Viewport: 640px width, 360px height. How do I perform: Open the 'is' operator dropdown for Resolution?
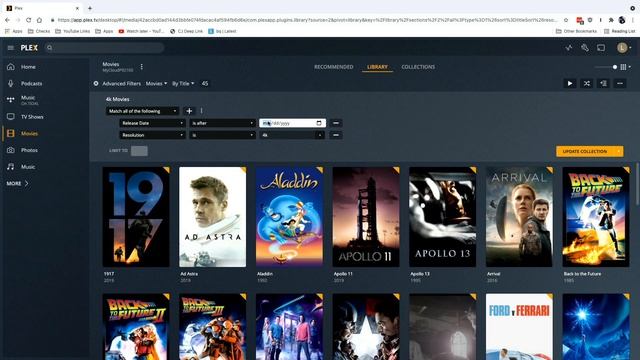point(222,135)
